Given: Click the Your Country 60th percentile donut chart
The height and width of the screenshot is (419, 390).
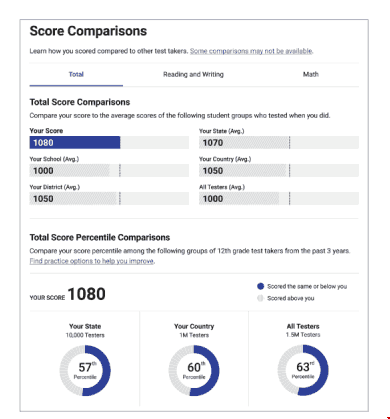Looking at the screenshot, I should tap(194, 370).
